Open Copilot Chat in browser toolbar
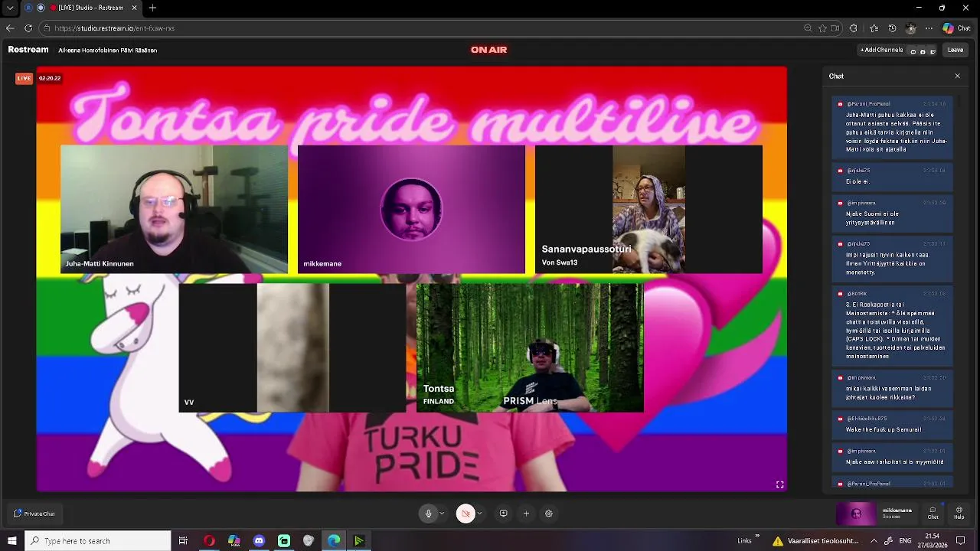 (x=957, y=28)
